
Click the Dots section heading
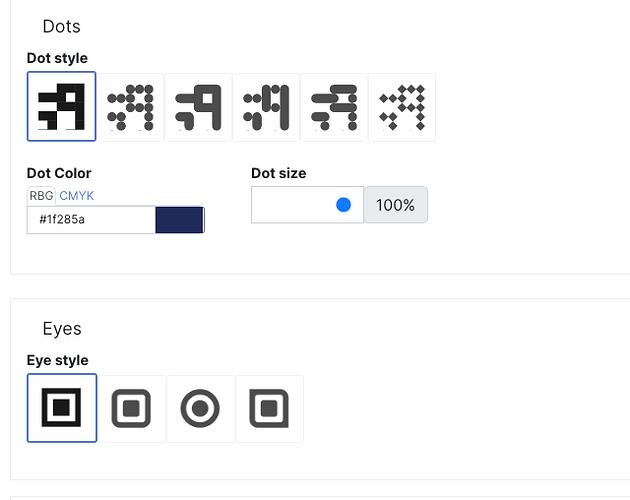[x=61, y=27]
